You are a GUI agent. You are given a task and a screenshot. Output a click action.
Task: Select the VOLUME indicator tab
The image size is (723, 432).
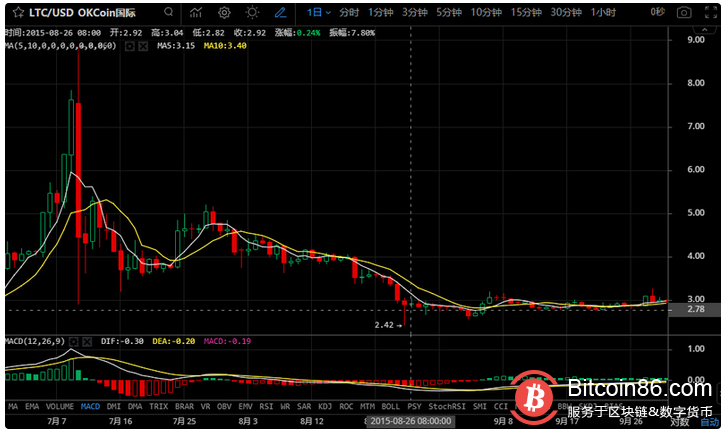tap(59, 407)
